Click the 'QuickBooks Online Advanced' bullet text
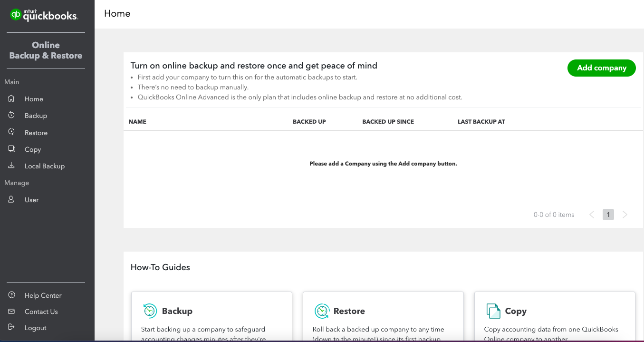This screenshot has height=342, width=644. 300,97
